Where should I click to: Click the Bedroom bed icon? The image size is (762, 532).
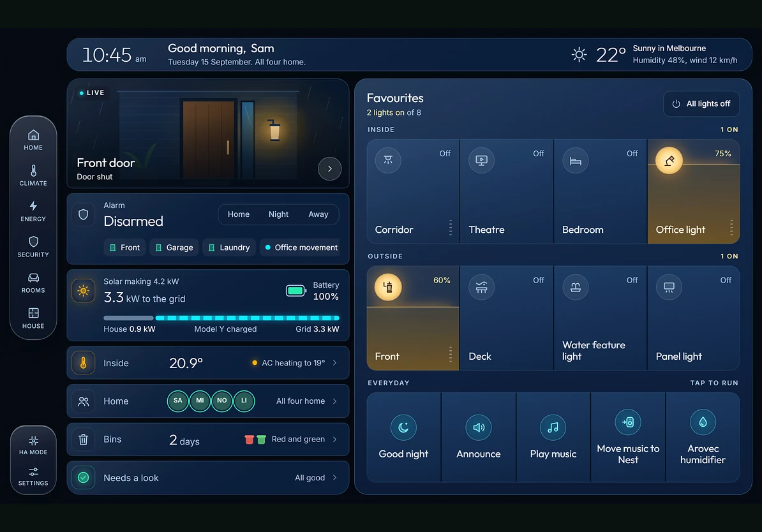[x=576, y=160]
